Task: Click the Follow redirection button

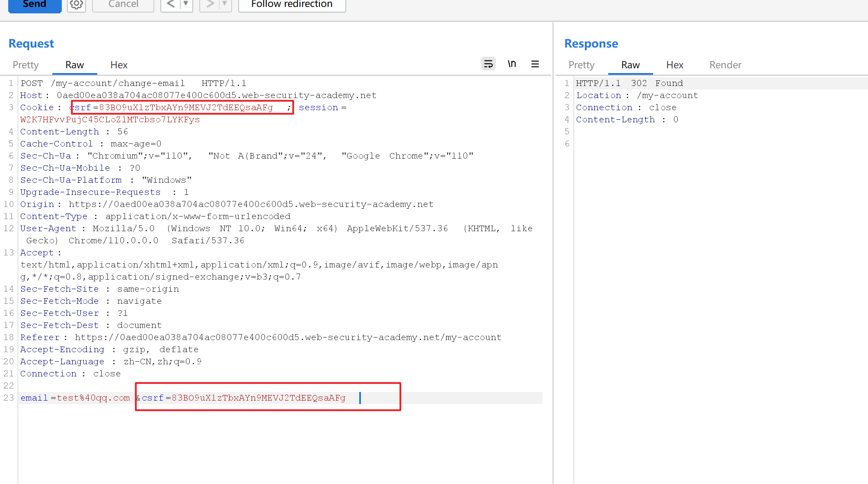Action: coord(292,4)
